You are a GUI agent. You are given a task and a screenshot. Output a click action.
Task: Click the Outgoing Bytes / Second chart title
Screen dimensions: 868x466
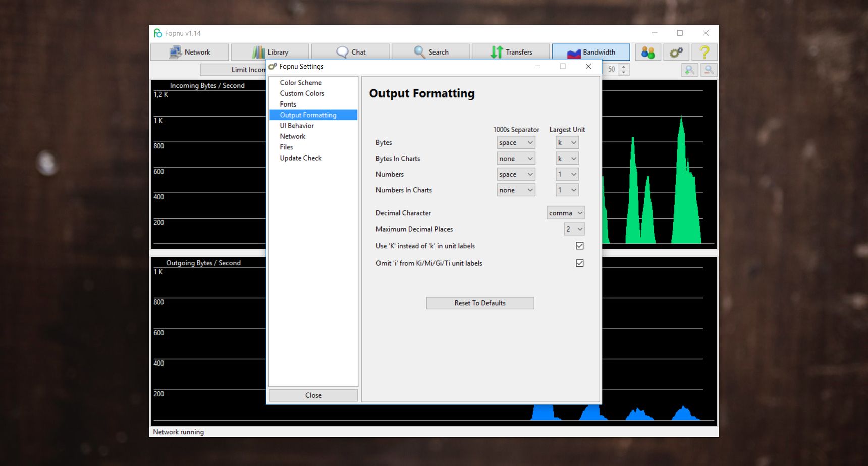[x=203, y=263]
